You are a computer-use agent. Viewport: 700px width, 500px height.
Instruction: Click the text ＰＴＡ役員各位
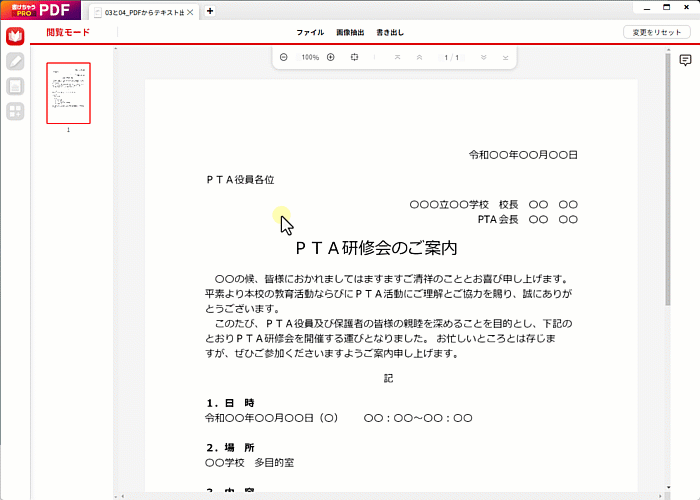click(240, 179)
